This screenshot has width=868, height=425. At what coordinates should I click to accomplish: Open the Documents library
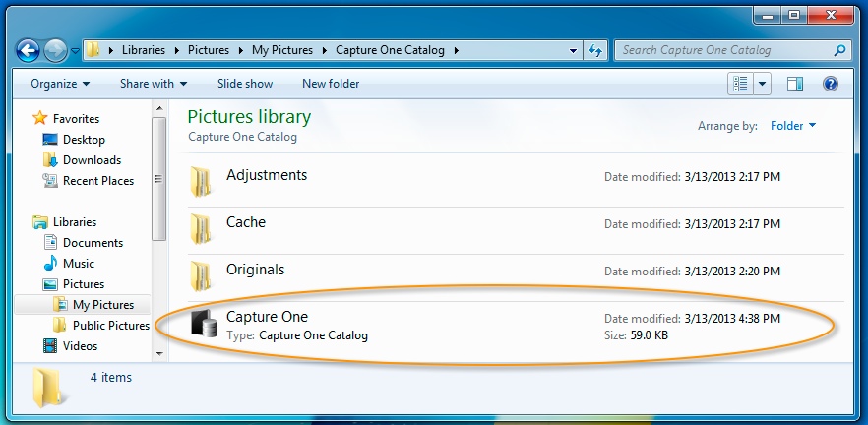coord(93,242)
